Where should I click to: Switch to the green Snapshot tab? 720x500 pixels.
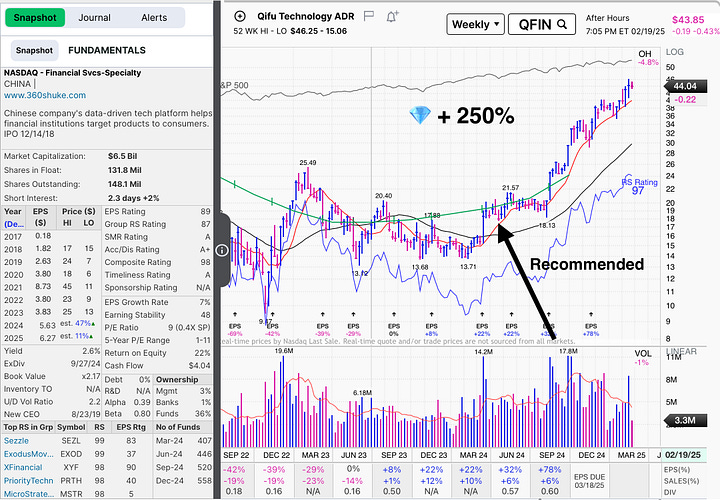pyautogui.click(x=35, y=17)
